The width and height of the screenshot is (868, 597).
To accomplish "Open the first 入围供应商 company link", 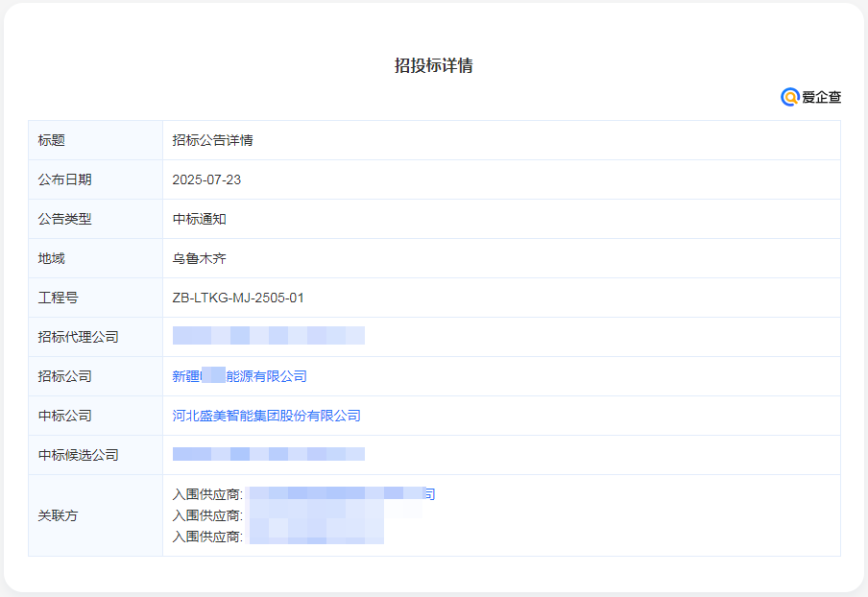I will [336, 494].
